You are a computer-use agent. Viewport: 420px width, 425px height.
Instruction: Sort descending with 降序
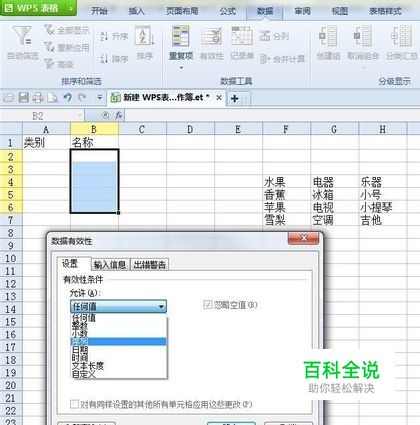114,59
